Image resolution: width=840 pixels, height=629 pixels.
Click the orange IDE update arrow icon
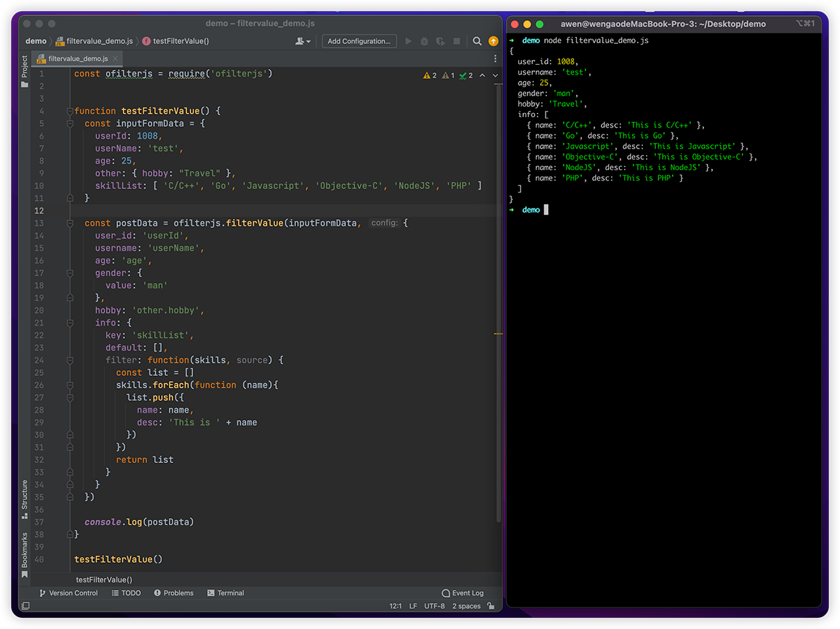click(x=493, y=41)
